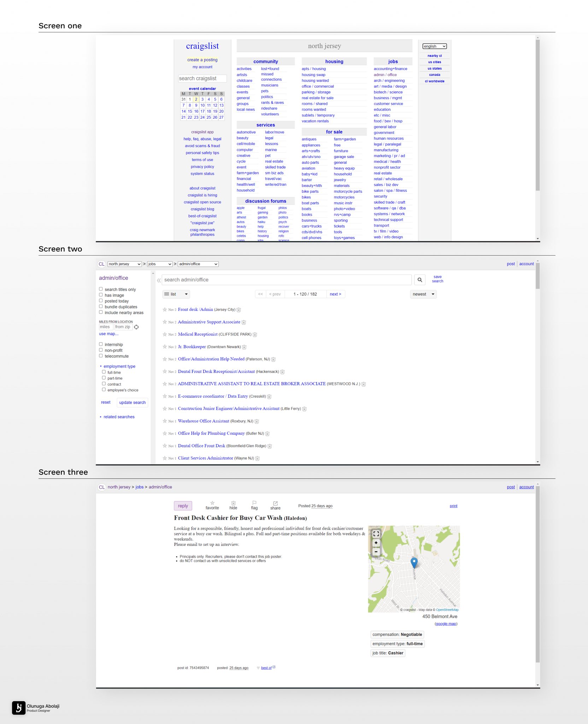Go to the first results page (<<)
The image size is (588, 724).
pyautogui.click(x=260, y=294)
